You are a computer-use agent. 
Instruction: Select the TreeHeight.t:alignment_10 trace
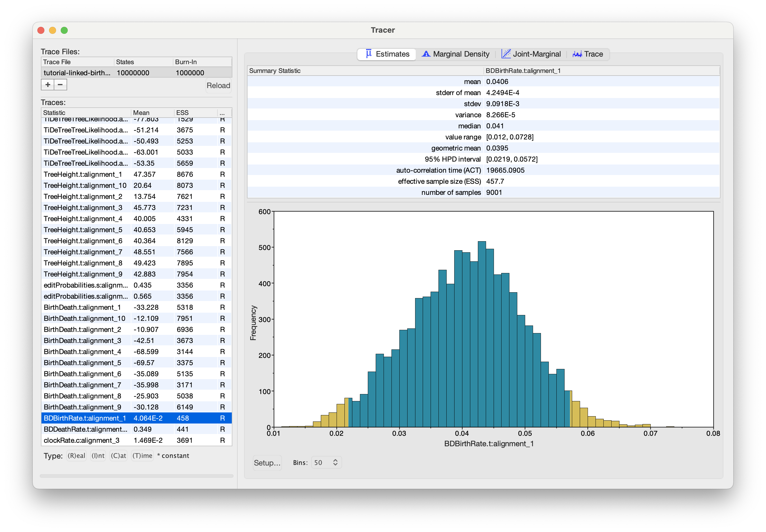pyautogui.click(x=136, y=185)
